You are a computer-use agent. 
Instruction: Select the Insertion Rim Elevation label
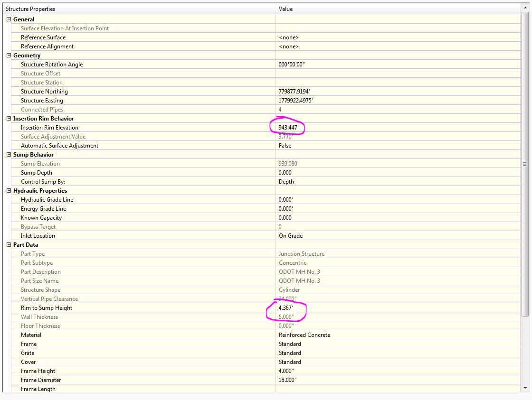(49, 128)
